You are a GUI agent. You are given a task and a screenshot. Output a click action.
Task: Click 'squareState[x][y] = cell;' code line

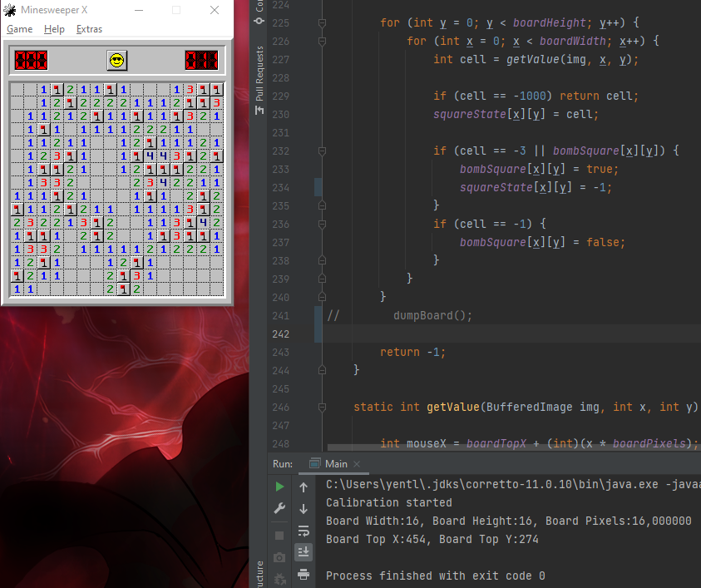tap(516, 115)
